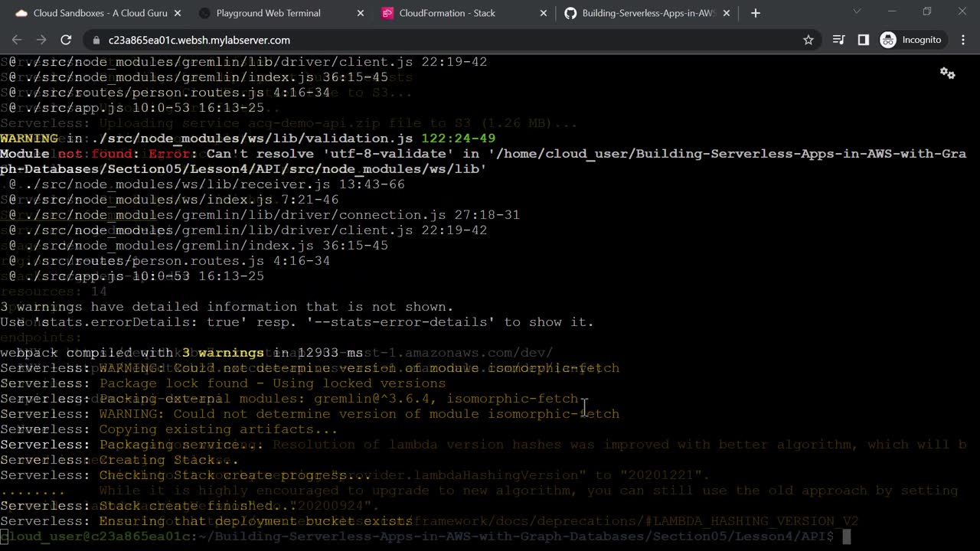Viewport: 980px width, 551px height.
Task: Open the terminal settings gears icon
Action: (947, 73)
